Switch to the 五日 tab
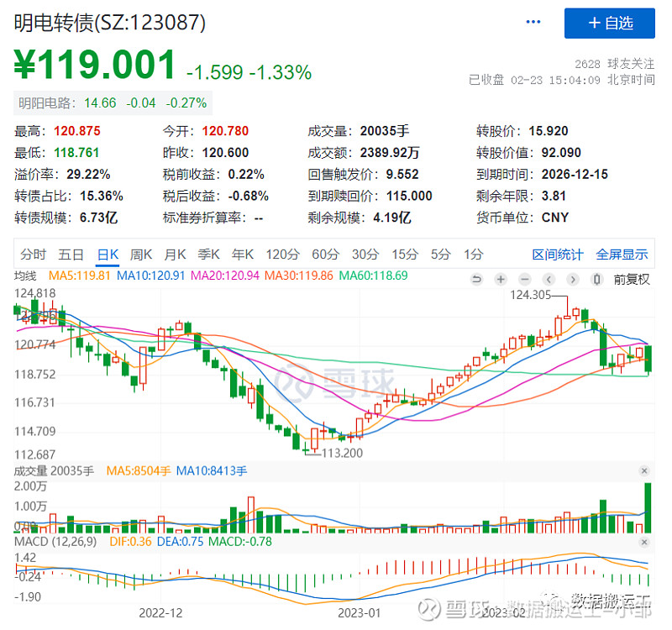The width and height of the screenshot is (672, 630). [x=71, y=255]
